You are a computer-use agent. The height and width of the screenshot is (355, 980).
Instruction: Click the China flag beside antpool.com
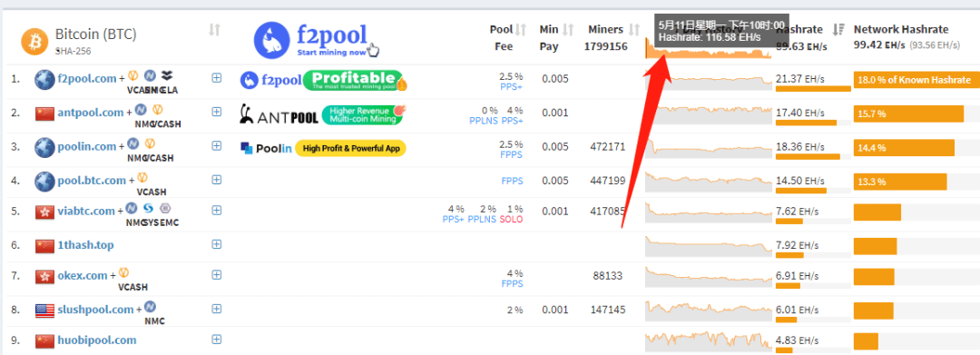[45, 113]
